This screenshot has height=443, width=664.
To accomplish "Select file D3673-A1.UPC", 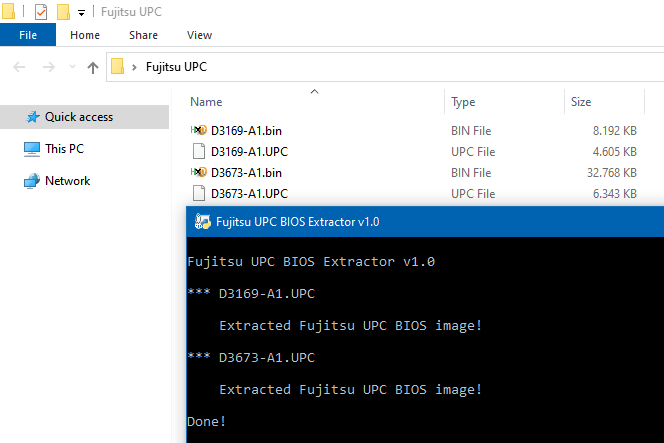I will pos(249,194).
